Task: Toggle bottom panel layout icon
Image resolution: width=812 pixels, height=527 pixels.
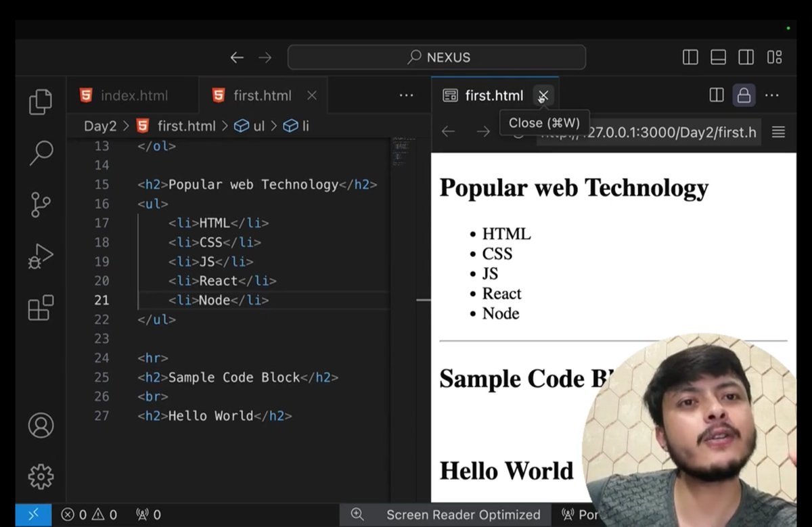Action: (x=719, y=58)
